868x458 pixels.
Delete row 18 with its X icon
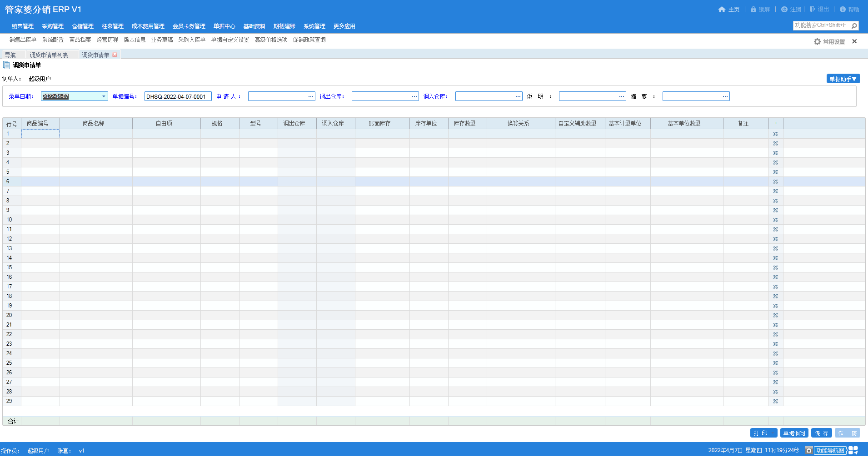[776, 296]
